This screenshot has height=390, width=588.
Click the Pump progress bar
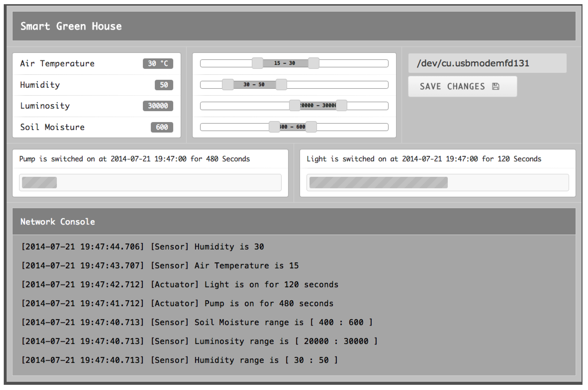[x=150, y=183]
